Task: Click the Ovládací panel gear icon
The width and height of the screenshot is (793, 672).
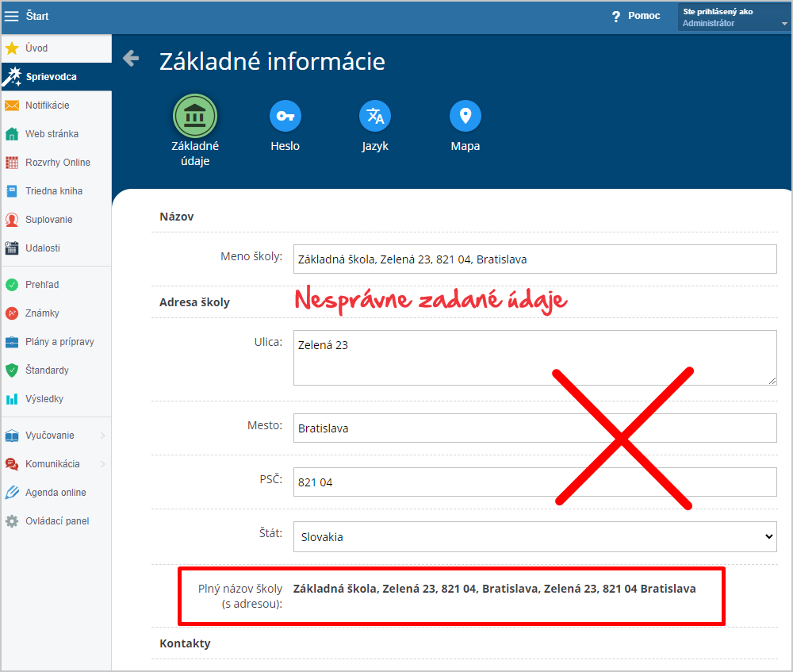Action: 12,521
